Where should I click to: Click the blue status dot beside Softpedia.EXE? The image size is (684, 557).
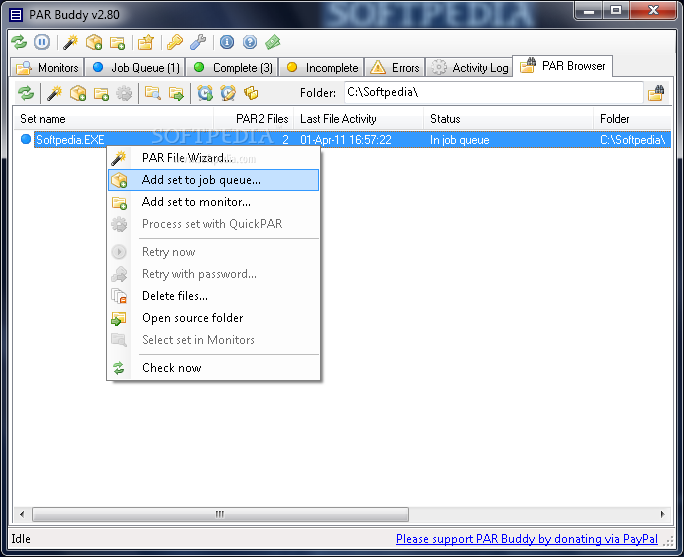26,139
